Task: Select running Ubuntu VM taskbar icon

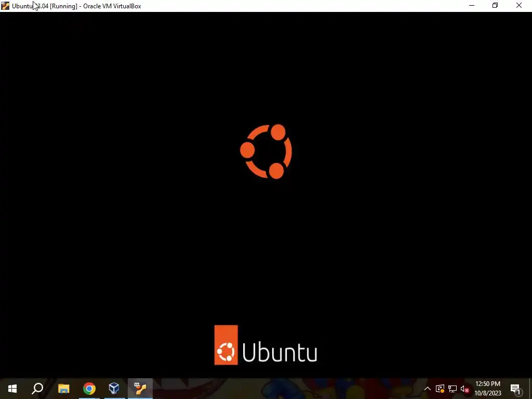Action: click(140, 389)
